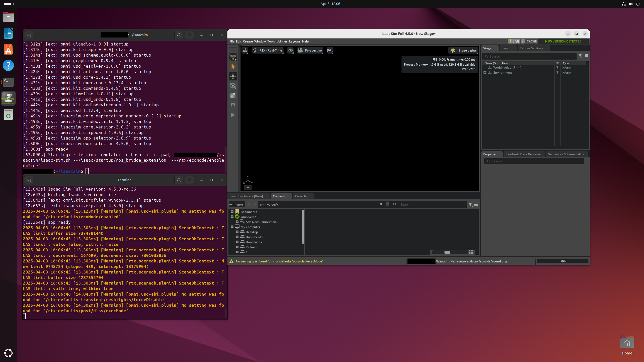Open viewport settings sliders icon
Screen dimensions: 644x362
(x=245, y=50)
